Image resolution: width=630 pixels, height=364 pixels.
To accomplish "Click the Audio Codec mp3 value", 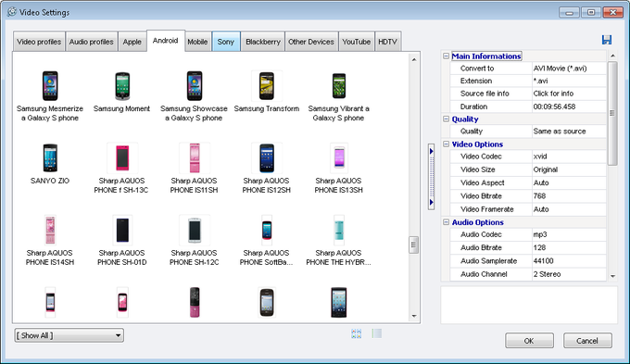I will coord(569,234).
